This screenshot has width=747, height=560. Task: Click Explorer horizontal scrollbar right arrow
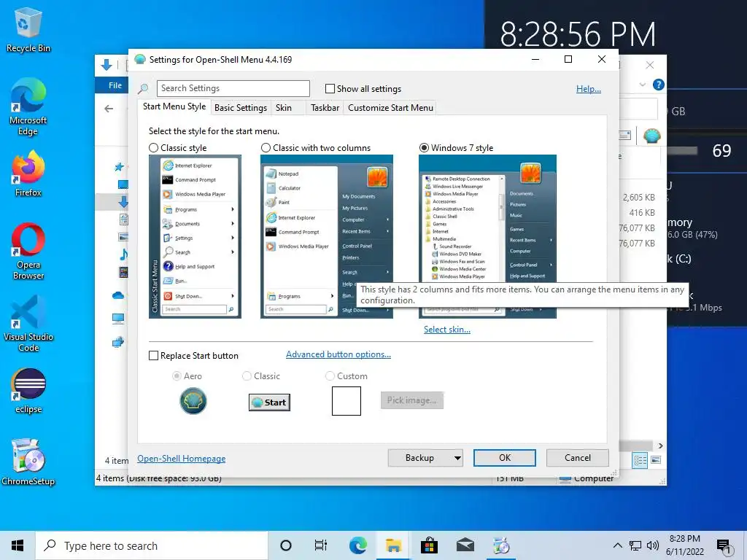660,446
